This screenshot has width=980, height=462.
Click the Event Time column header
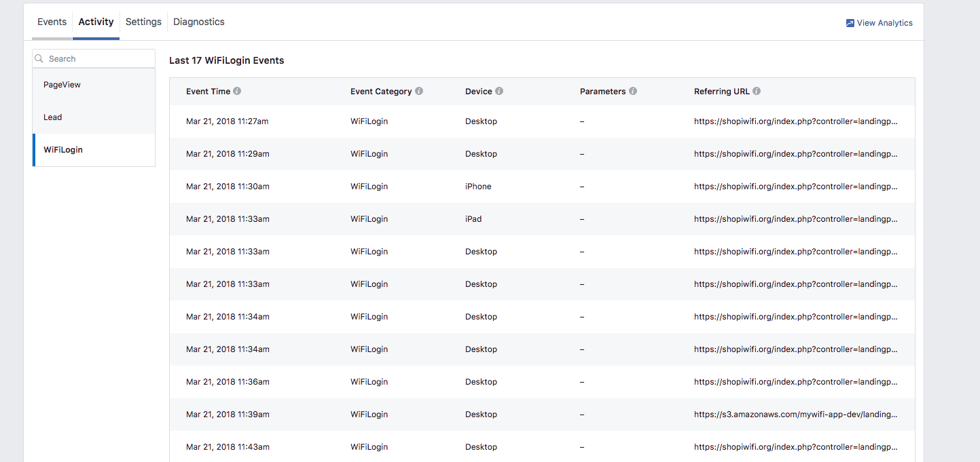(x=208, y=92)
